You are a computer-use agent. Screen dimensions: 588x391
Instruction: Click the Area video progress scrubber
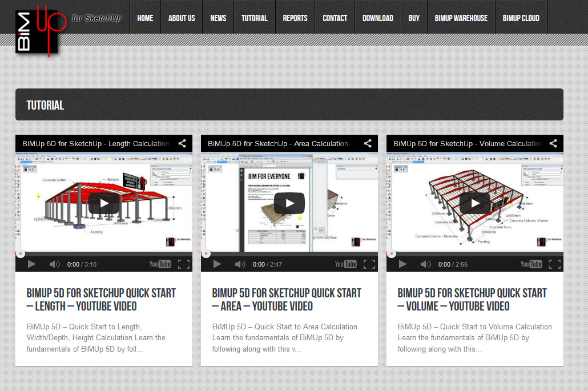point(206,254)
